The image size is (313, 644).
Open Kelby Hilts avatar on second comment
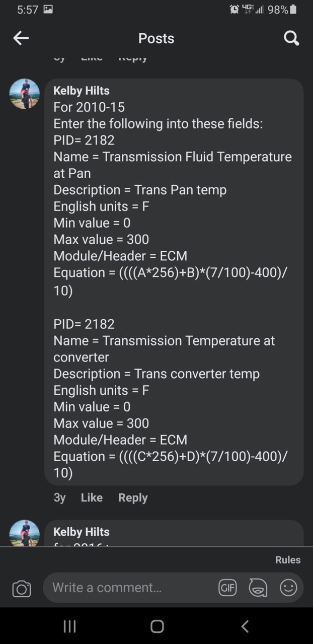pyautogui.click(x=24, y=533)
